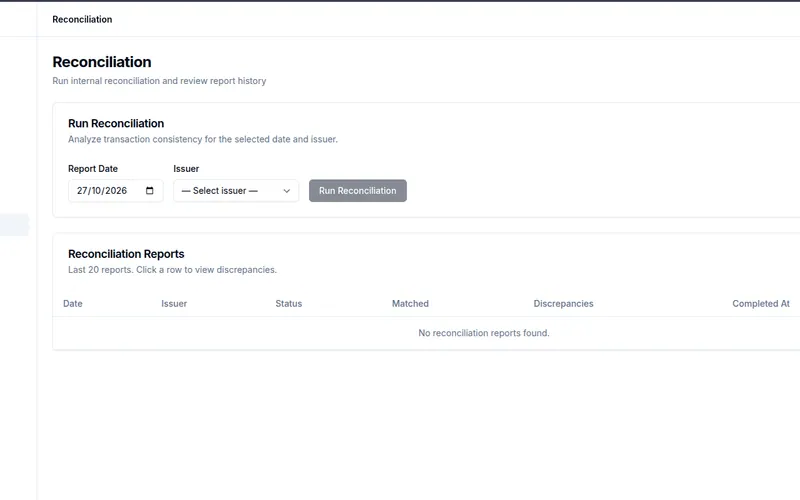Click the Discrepancies column header

coord(563,304)
